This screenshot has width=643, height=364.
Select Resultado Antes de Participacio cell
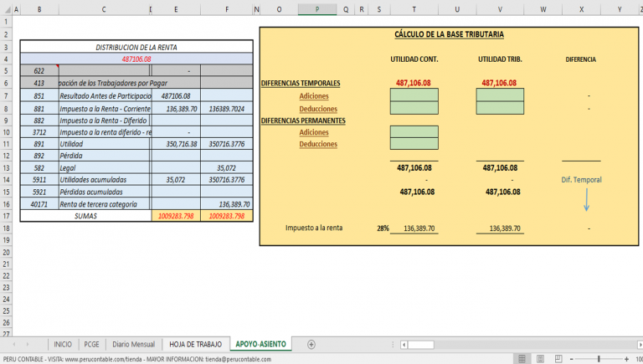click(x=105, y=96)
